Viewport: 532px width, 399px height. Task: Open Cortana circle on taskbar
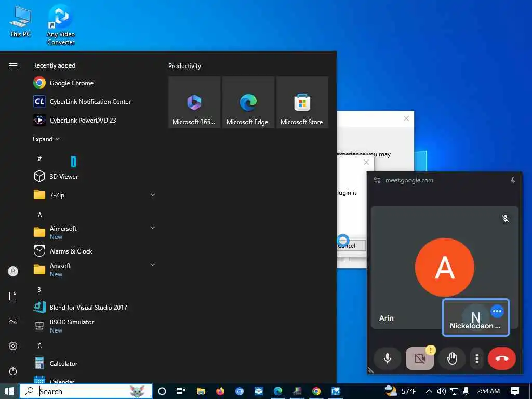coord(162,391)
